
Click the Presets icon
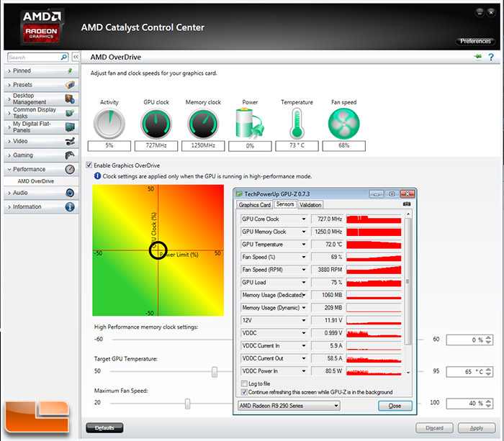tap(70, 85)
